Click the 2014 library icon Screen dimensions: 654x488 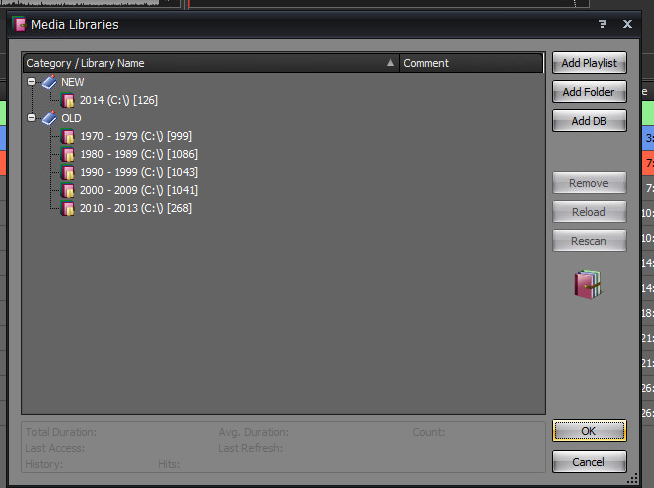click(68, 100)
